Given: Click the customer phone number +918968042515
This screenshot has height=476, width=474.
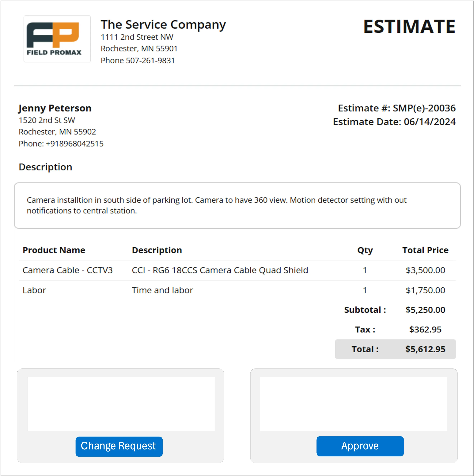Looking at the screenshot, I should [75, 144].
